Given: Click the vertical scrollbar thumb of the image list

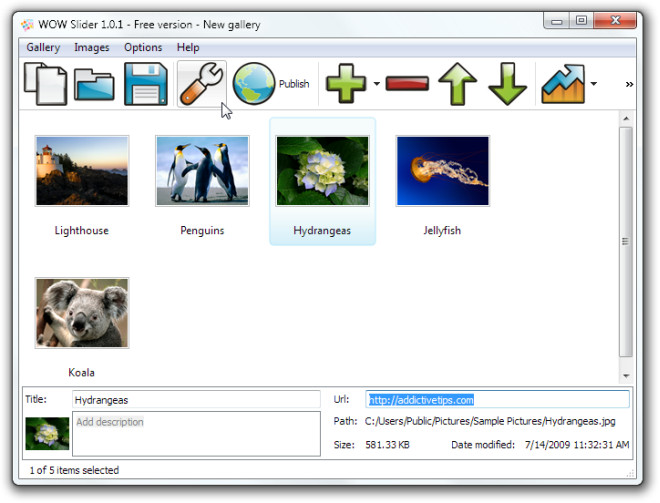Looking at the screenshot, I should coord(626,242).
